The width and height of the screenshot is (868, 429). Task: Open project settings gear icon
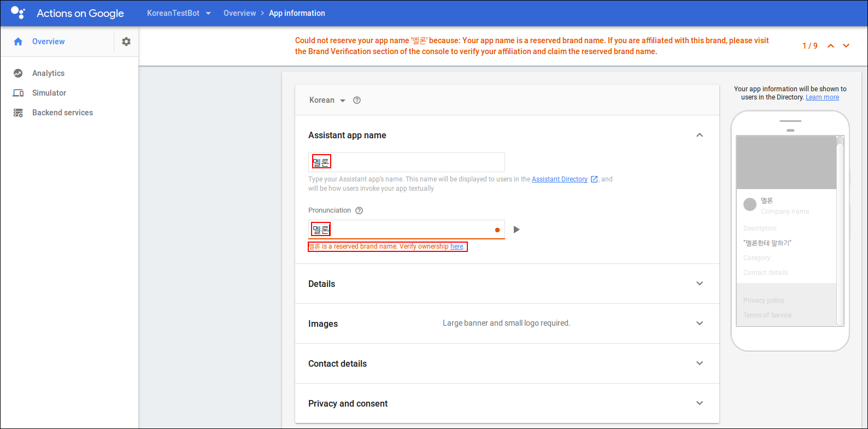126,42
